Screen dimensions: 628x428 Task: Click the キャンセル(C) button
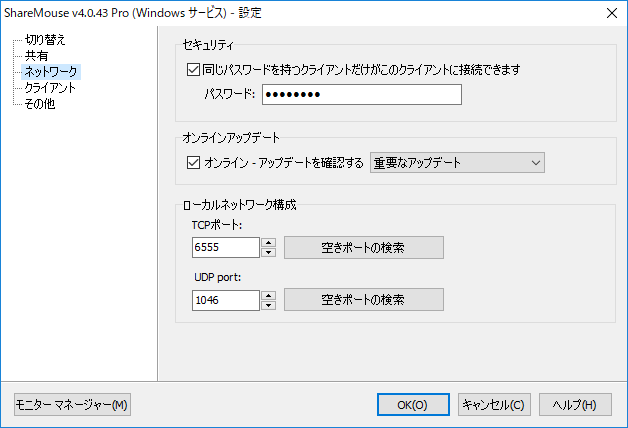pyautogui.click(x=494, y=405)
